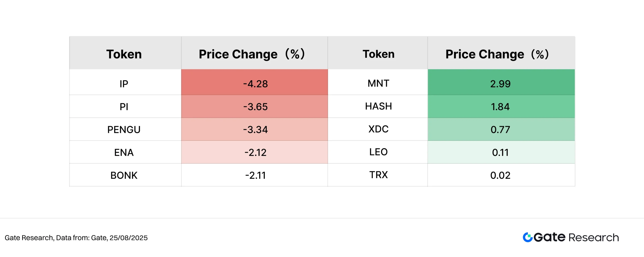Select the PENGU token cell
644x257 pixels.
pos(124,130)
